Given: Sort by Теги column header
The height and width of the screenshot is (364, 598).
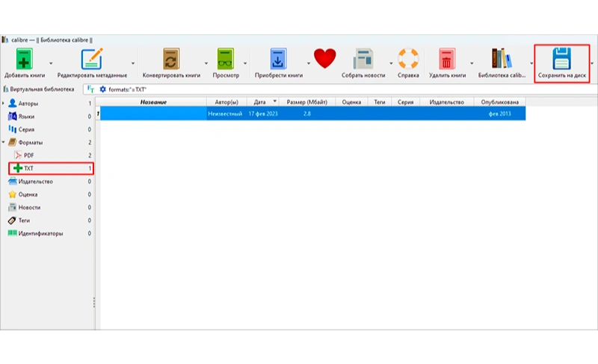Looking at the screenshot, I should click(x=380, y=102).
